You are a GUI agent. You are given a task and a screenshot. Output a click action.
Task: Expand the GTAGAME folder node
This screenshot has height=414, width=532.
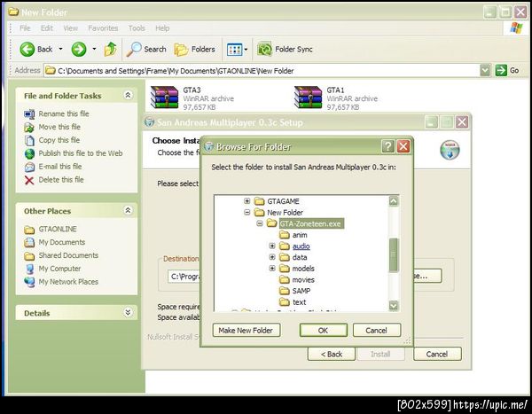247,201
